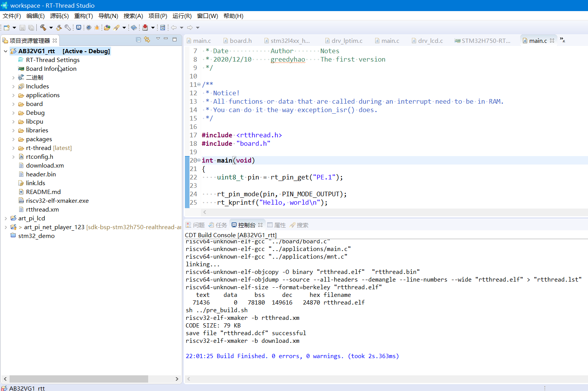Start debugging with the bug icon

click(97, 28)
